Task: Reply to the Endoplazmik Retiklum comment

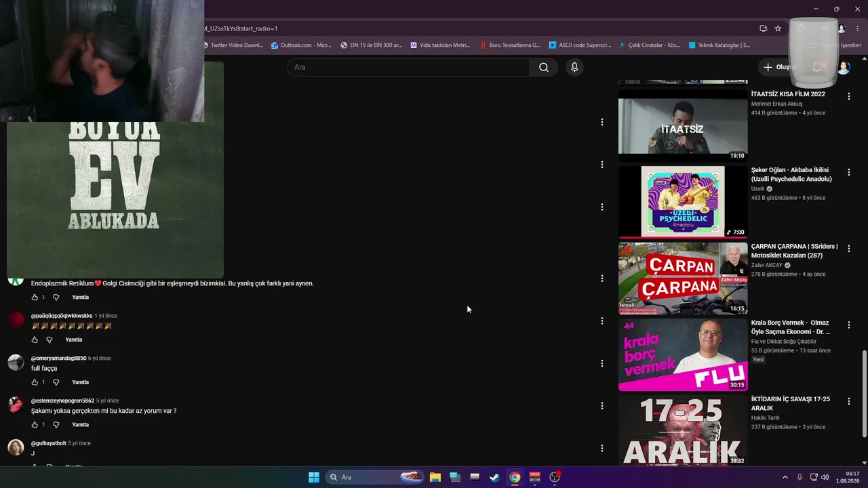Action: pos(81,298)
